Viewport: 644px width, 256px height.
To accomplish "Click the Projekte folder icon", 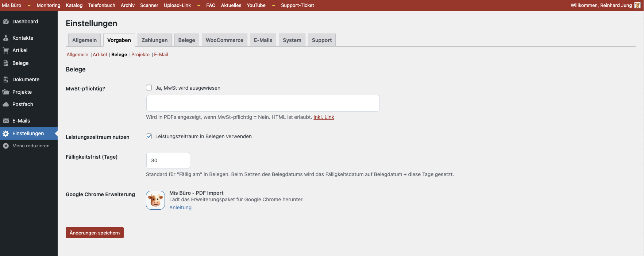I will click(6, 92).
